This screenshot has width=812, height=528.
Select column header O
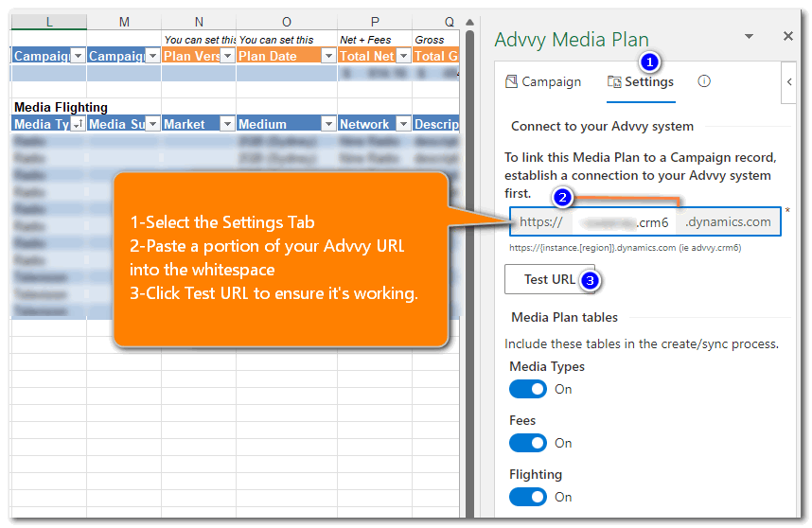point(286,21)
